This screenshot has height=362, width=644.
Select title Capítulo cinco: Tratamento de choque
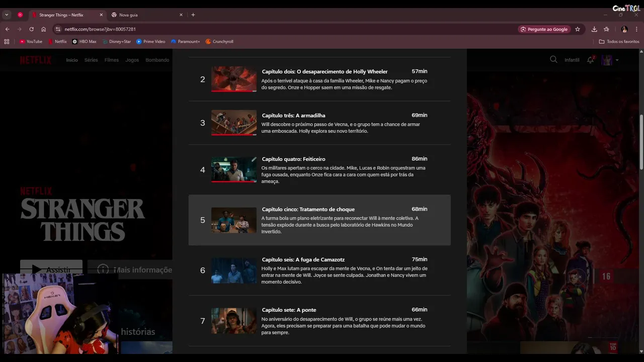click(308, 209)
